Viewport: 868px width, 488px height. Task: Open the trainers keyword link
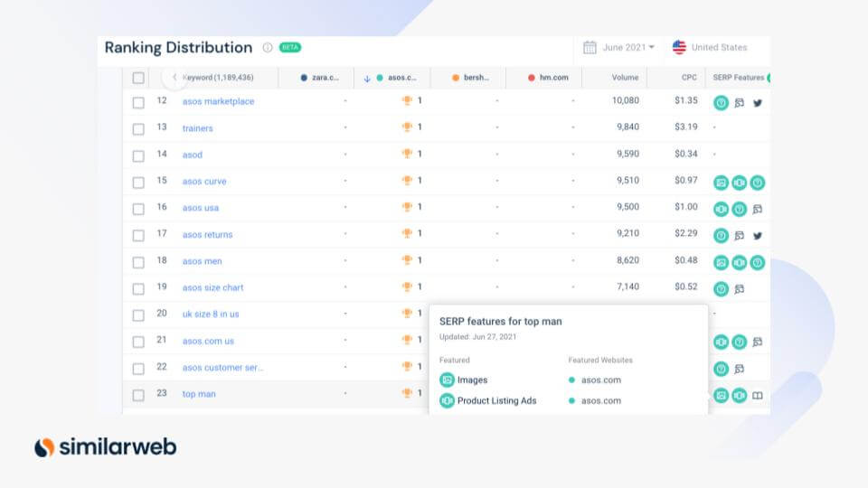coord(198,127)
